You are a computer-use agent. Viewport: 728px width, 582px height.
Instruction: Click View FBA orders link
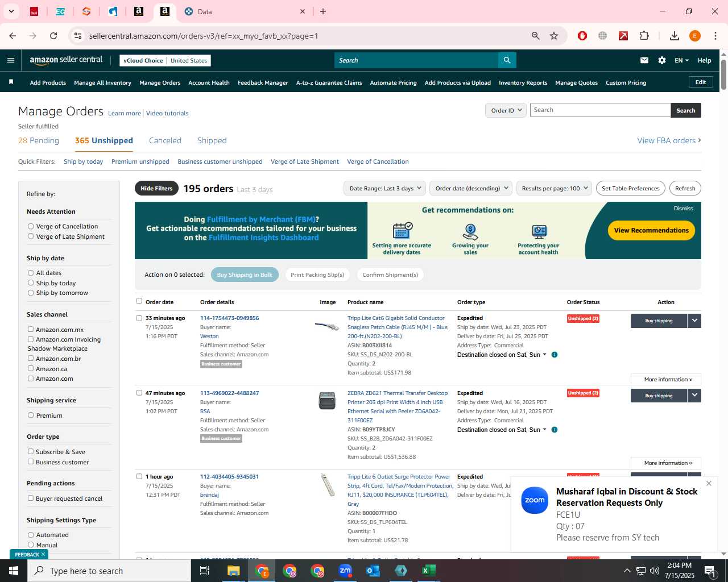tap(669, 140)
